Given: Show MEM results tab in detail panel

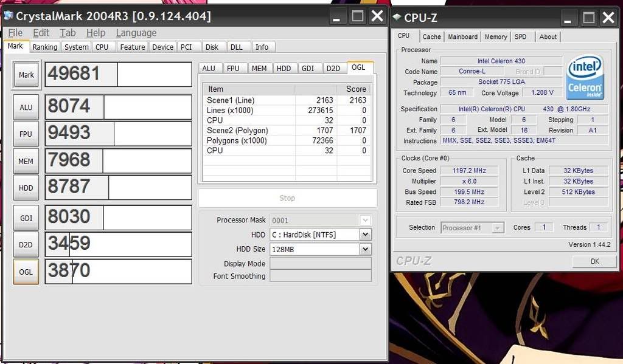Looking at the screenshot, I should tap(259, 68).
